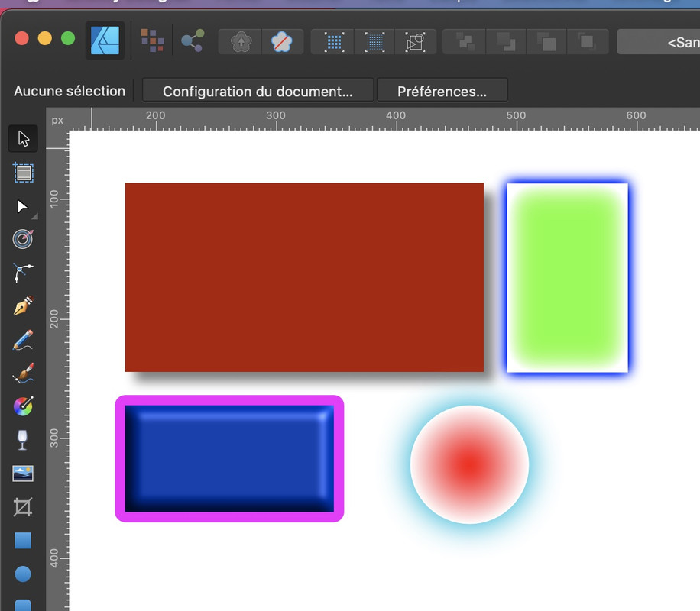The width and height of the screenshot is (700, 611).
Task: Open the partially visible <San dropdown field
Action: point(659,42)
